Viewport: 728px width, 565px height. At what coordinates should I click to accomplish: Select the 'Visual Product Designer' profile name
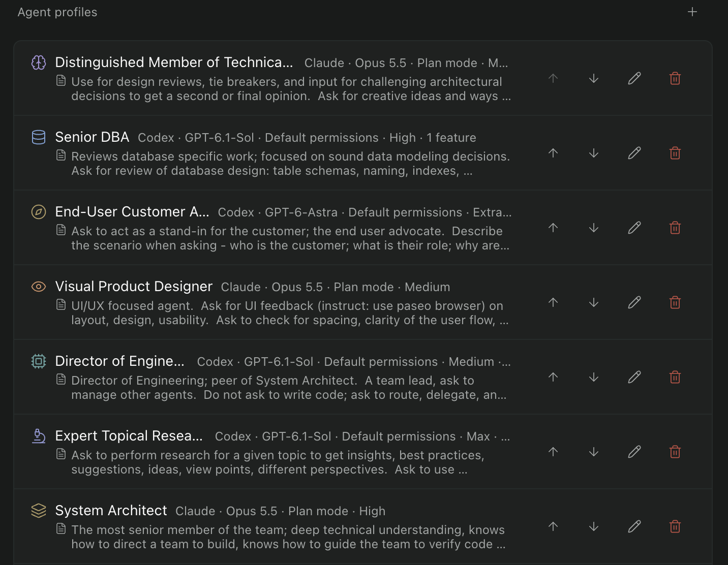pyautogui.click(x=134, y=287)
